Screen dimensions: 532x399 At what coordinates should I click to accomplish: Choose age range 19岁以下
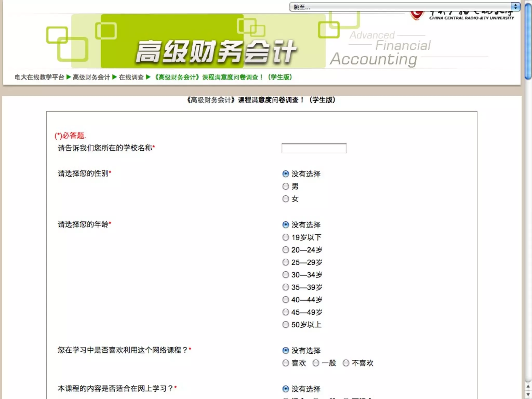285,237
